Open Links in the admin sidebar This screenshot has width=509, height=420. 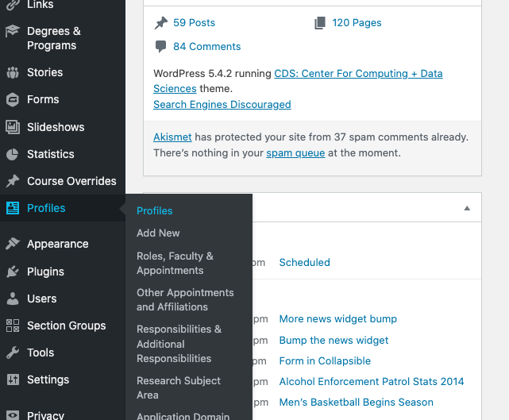40,5
